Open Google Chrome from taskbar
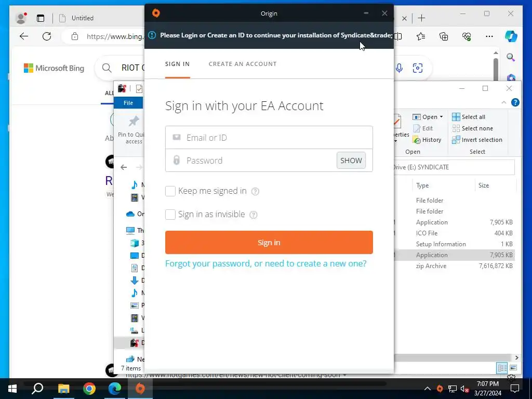The width and height of the screenshot is (532, 399). coord(89,389)
